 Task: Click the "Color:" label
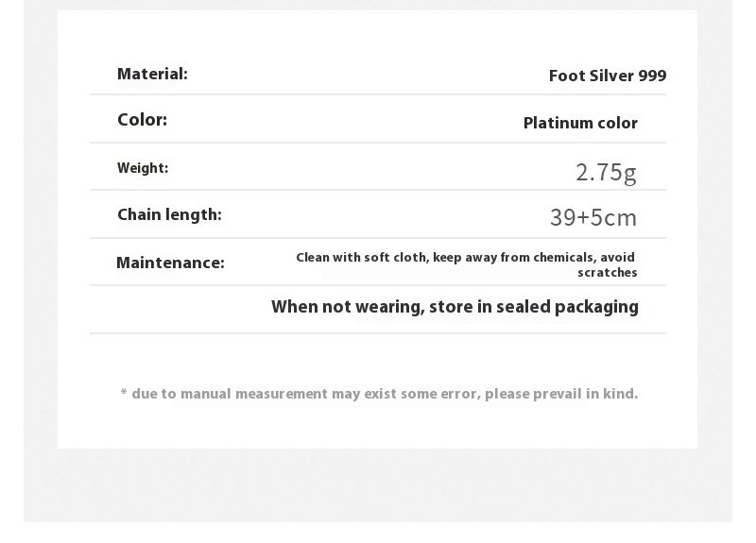coord(142,120)
